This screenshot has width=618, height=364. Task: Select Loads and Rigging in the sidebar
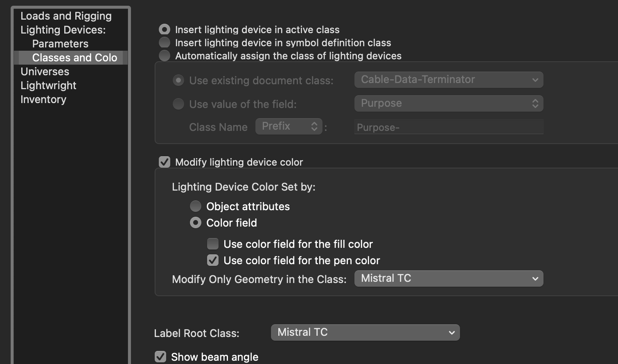pos(66,16)
